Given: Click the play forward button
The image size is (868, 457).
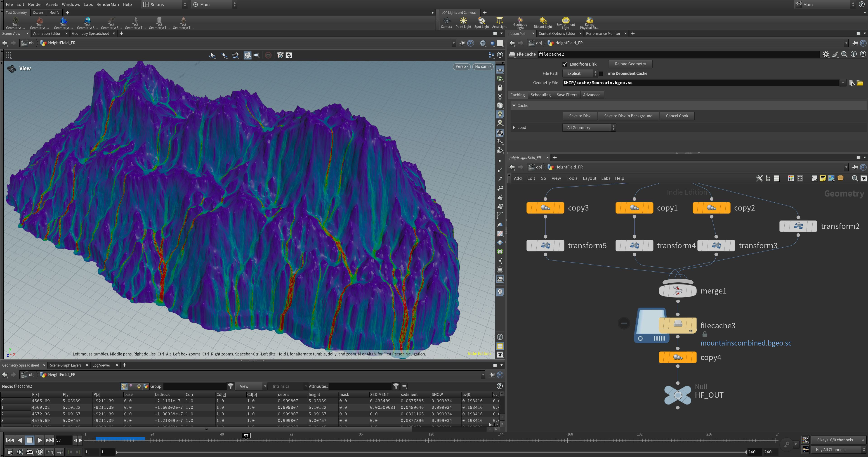Looking at the screenshot, I should (39, 440).
